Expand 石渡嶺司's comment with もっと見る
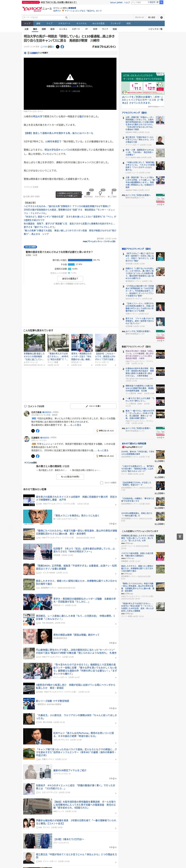186x868 pixels. pyautogui.click(x=103, y=450)
